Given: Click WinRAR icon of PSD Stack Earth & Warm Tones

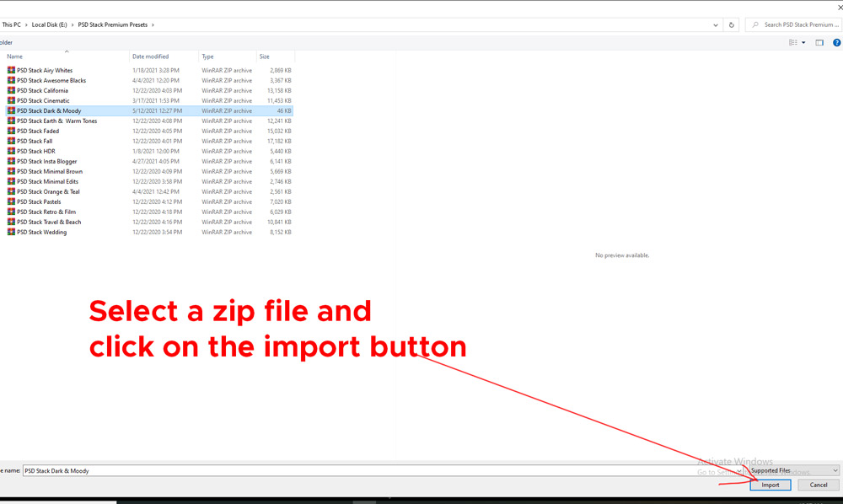Looking at the screenshot, I should tap(11, 121).
